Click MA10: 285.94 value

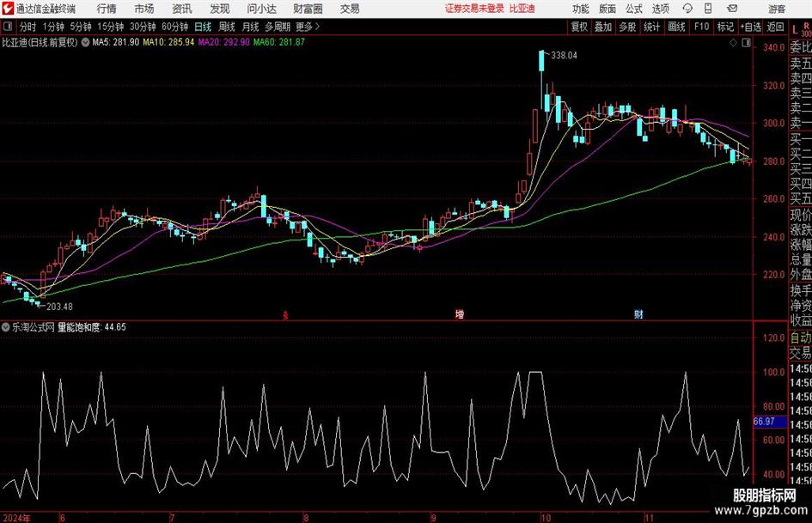click(168, 42)
